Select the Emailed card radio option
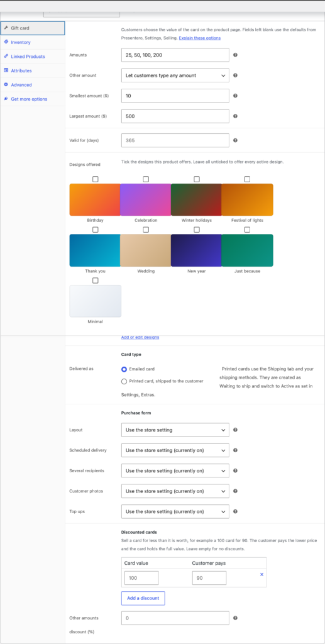 tap(124, 369)
